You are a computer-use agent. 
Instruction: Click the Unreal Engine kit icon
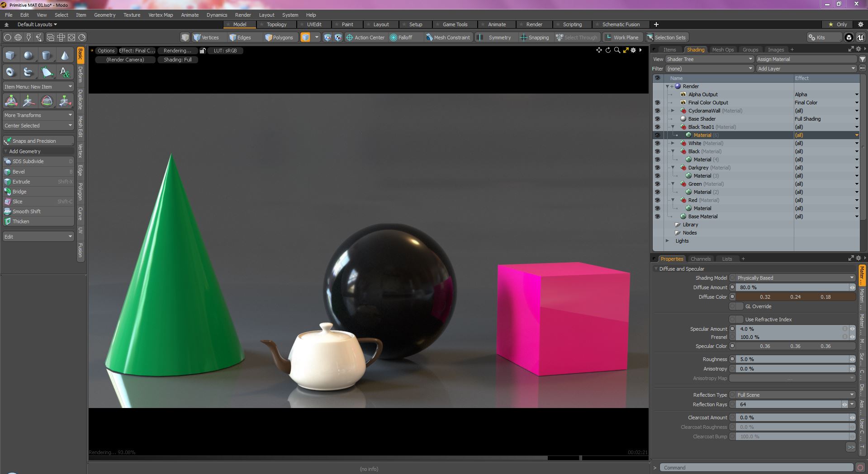click(860, 38)
